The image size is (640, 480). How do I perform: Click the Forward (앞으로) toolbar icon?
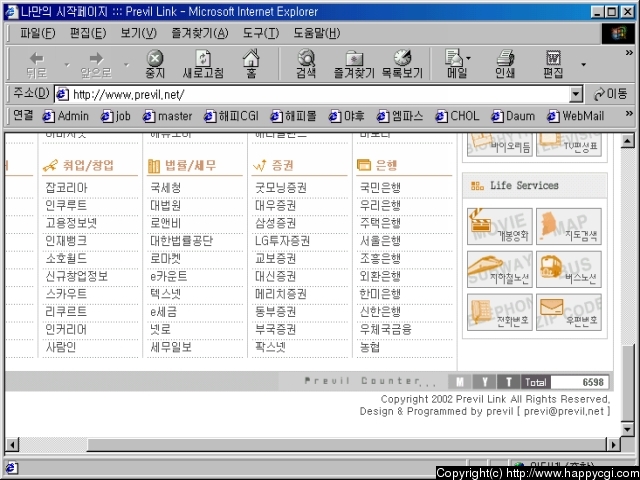pos(96,64)
